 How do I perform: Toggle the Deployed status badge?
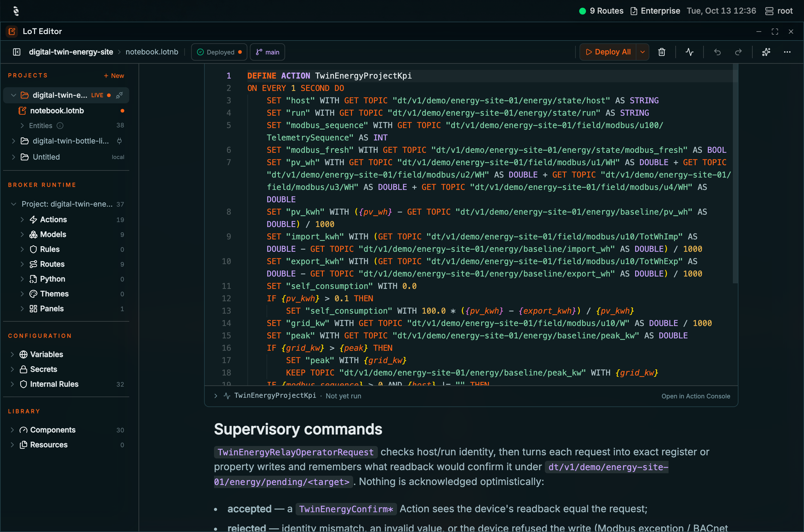coord(219,52)
